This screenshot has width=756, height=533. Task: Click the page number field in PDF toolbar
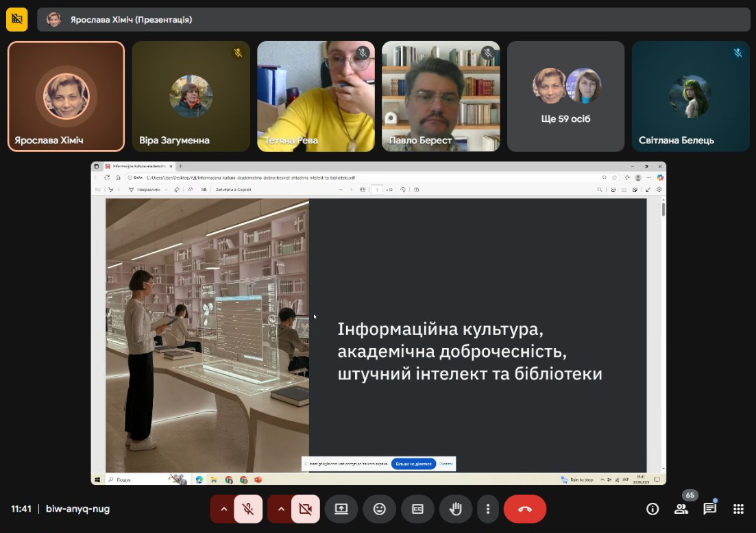377,190
